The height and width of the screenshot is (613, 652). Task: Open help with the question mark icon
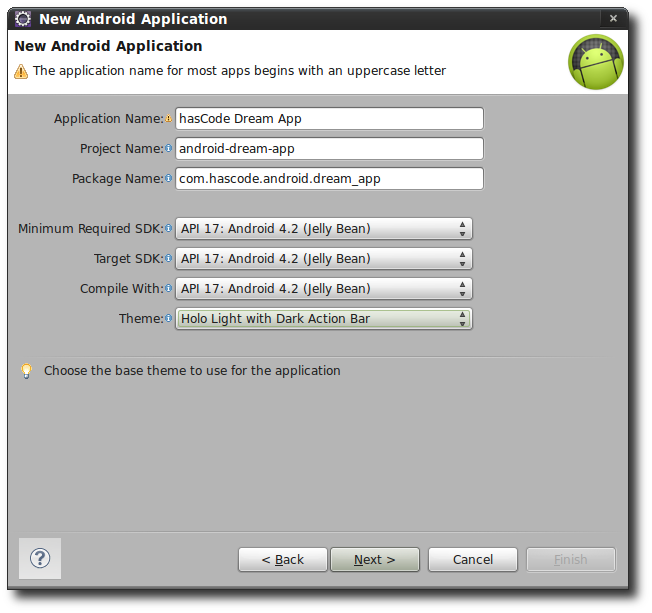40,558
